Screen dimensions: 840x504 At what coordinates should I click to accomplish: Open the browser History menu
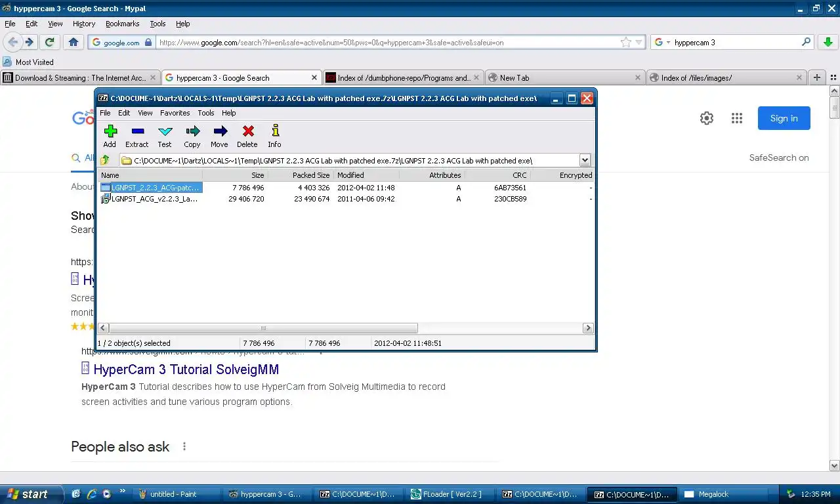[84, 24]
